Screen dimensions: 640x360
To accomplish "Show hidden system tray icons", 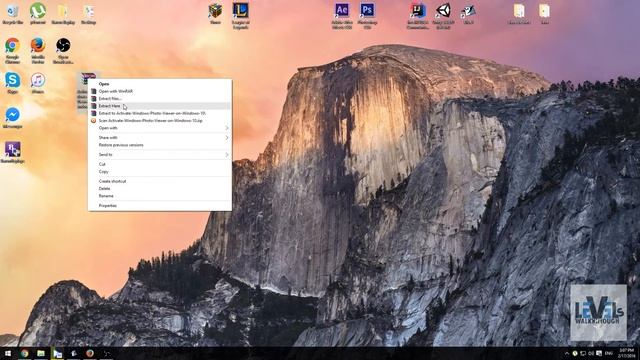I will click(567, 353).
